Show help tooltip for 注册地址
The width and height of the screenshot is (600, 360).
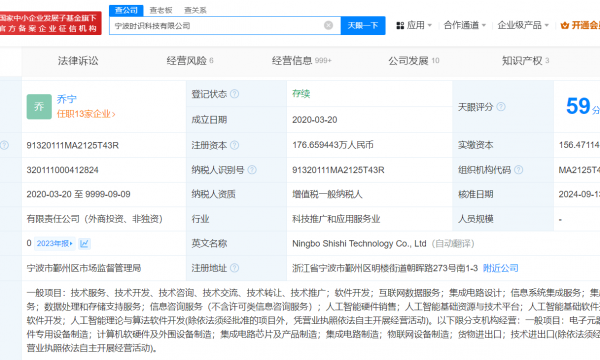(235, 268)
